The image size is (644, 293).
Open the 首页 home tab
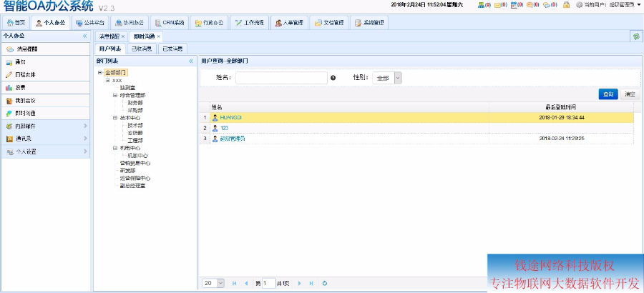coord(16,23)
